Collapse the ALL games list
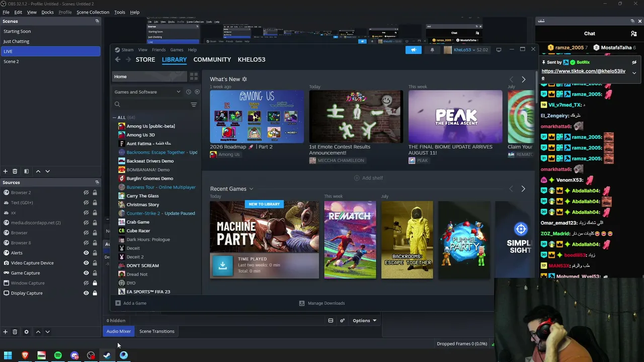Image resolution: width=644 pixels, height=362 pixels. pos(115,118)
